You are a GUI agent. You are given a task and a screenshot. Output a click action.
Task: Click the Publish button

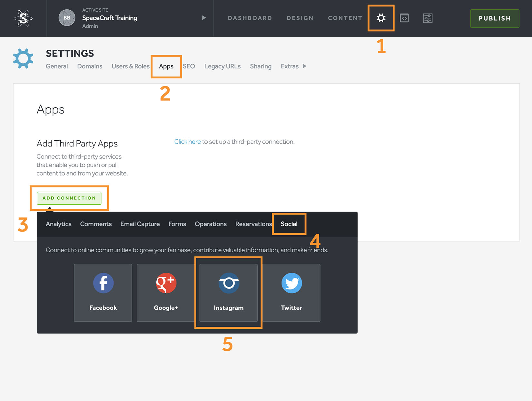pos(495,18)
